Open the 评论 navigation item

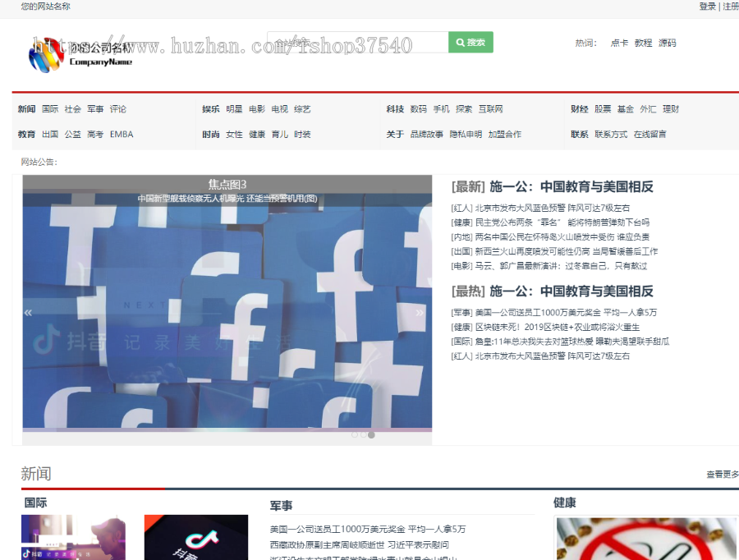click(x=117, y=109)
